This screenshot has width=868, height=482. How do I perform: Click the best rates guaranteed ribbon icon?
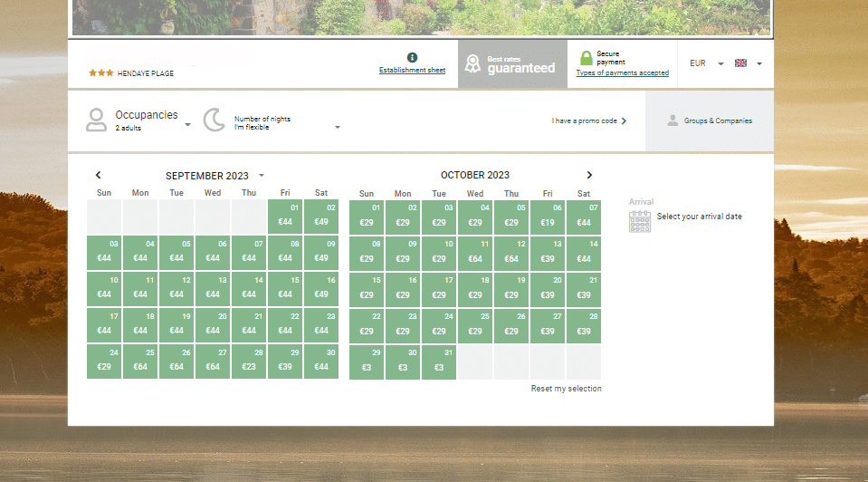coord(472,63)
